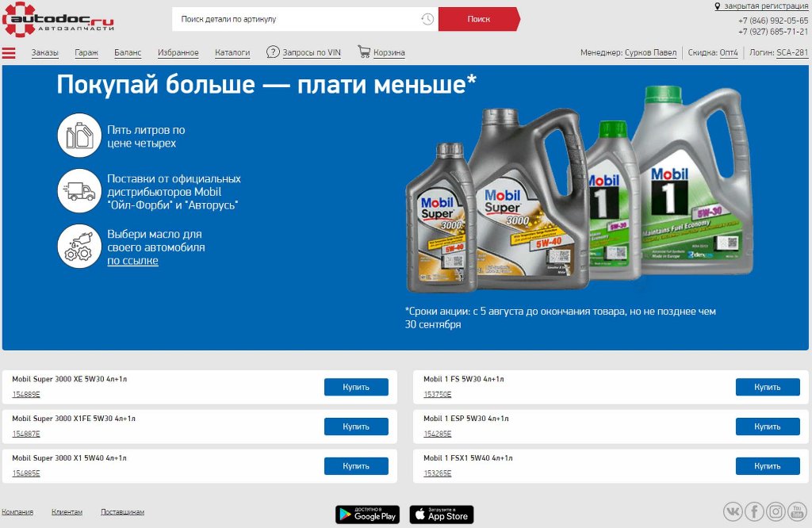Open the Google Play badge
Screen dimensions: 812x528
(367, 515)
